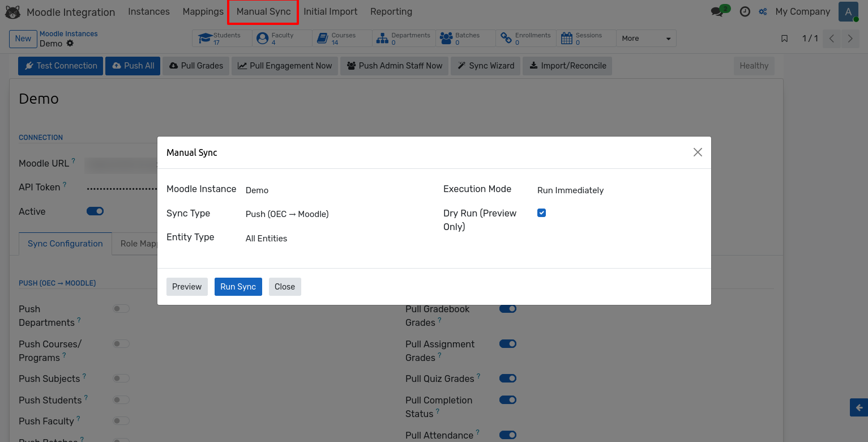Open the user avatar menu
Image resolution: width=868 pixels, height=442 pixels.
(x=848, y=11)
